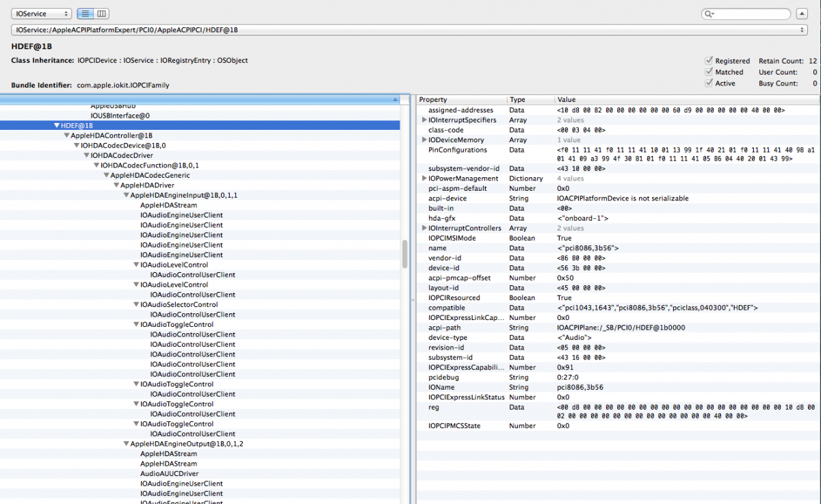Expand the IOPowerManagement dictionary

[424, 178]
